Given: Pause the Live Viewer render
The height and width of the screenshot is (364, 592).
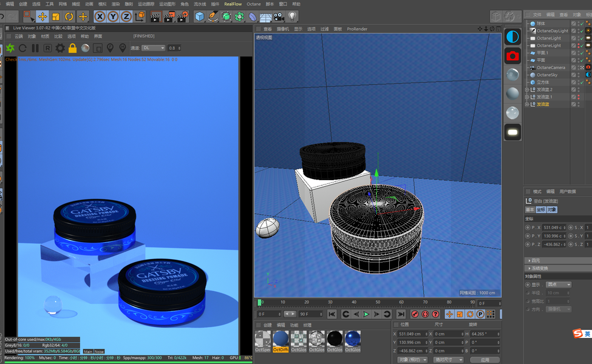Looking at the screenshot, I should click(x=35, y=48).
